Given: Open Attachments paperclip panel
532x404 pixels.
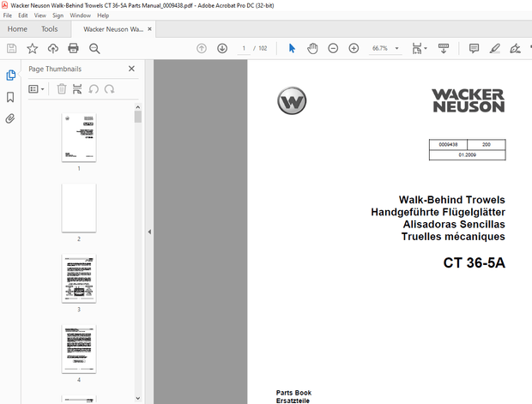Looking at the screenshot, I should click(10, 118).
